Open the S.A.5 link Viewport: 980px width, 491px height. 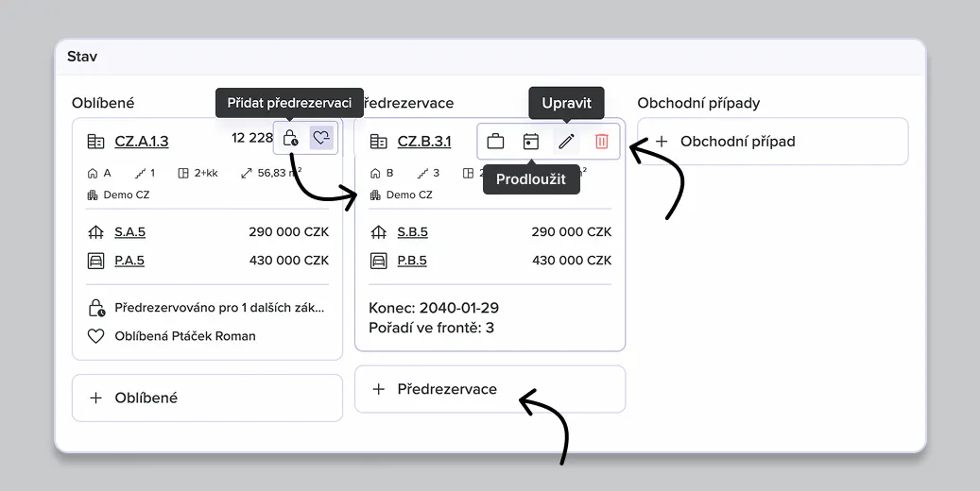(129, 232)
